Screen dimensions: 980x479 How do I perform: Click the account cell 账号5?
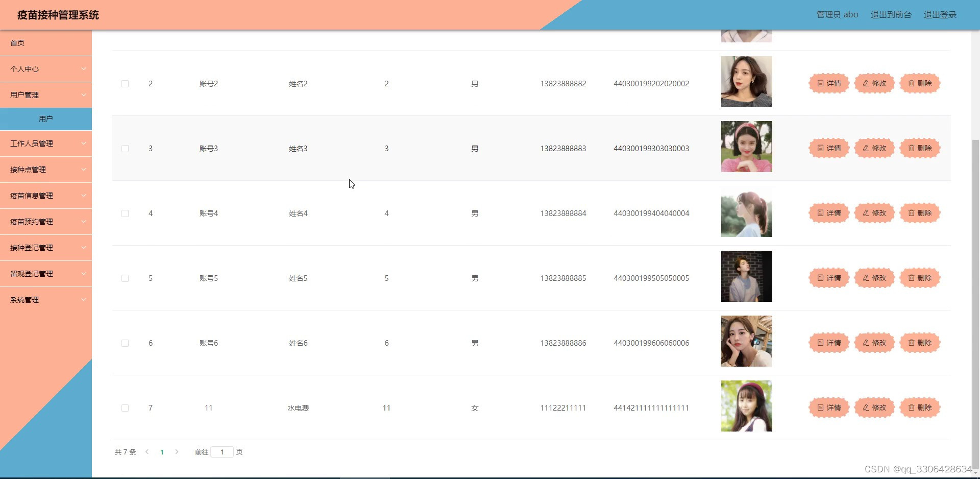pyautogui.click(x=209, y=278)
